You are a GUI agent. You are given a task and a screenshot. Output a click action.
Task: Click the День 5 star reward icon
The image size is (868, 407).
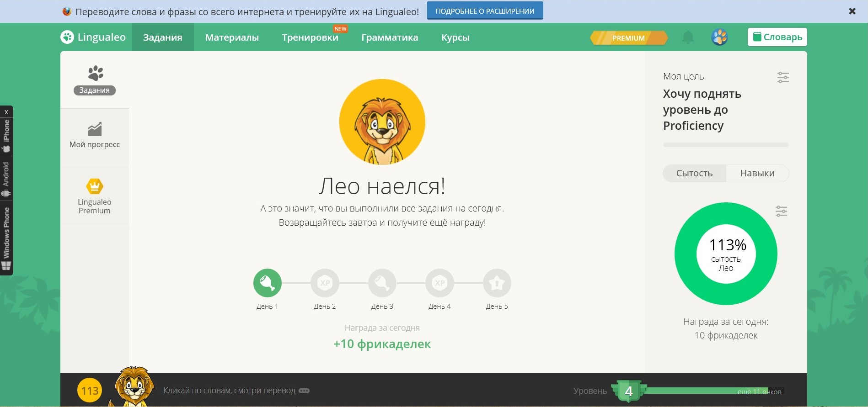pos(497,283)
